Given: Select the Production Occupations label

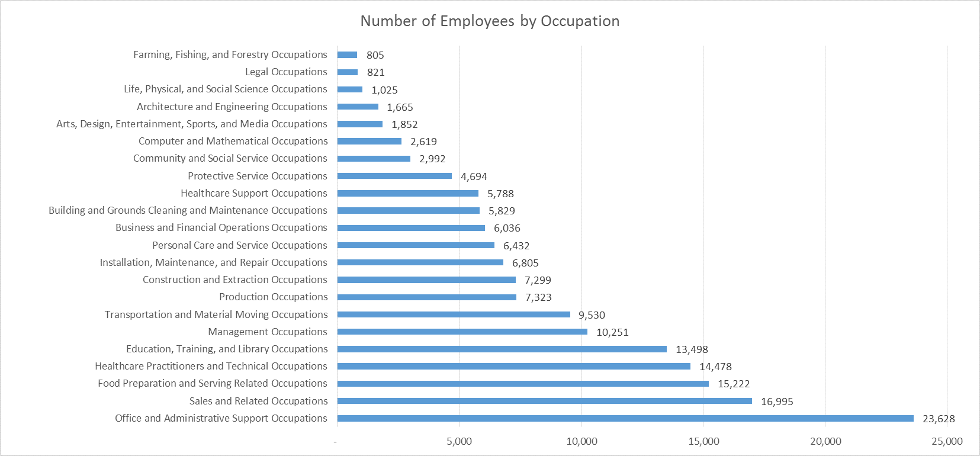Looking at the screenshot, I should point(273,297).
